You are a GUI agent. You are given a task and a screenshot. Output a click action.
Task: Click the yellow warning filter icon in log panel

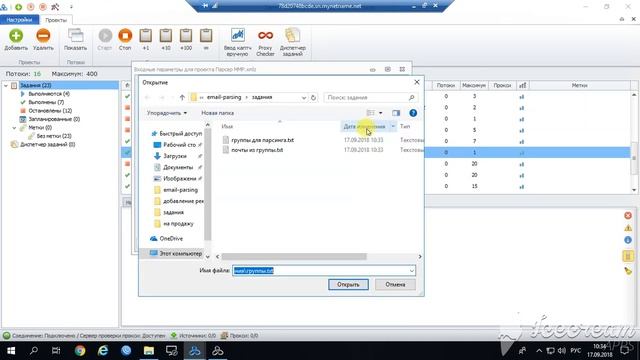tap(628, 228)
